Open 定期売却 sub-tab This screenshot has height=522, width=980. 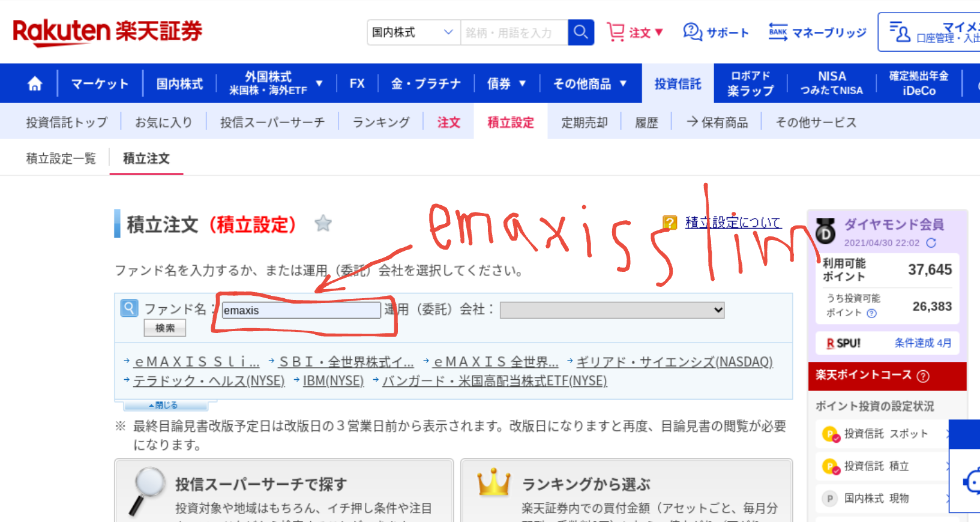click(585, 122)
